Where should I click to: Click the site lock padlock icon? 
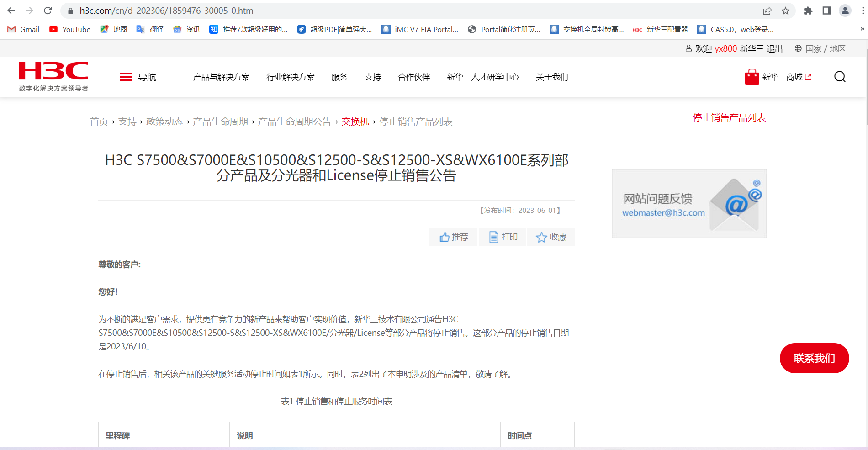coord(70,11)
